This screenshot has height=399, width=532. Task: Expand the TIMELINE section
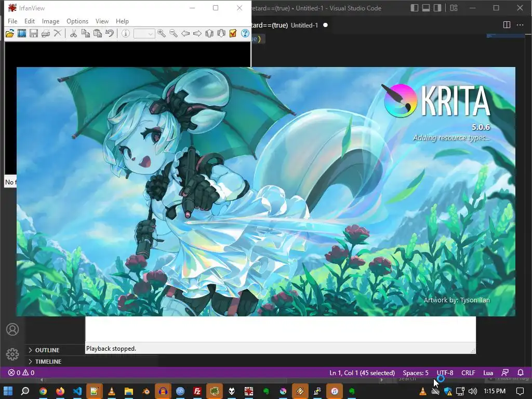click(48, 362)
